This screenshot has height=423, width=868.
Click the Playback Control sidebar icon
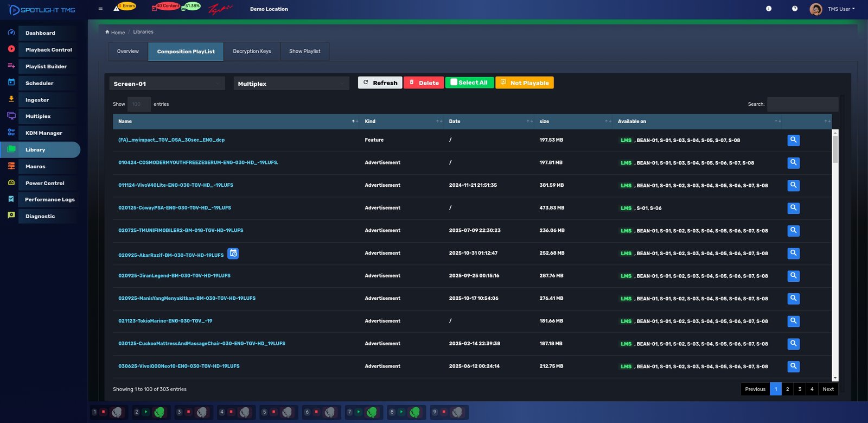[x=11, y=49]
